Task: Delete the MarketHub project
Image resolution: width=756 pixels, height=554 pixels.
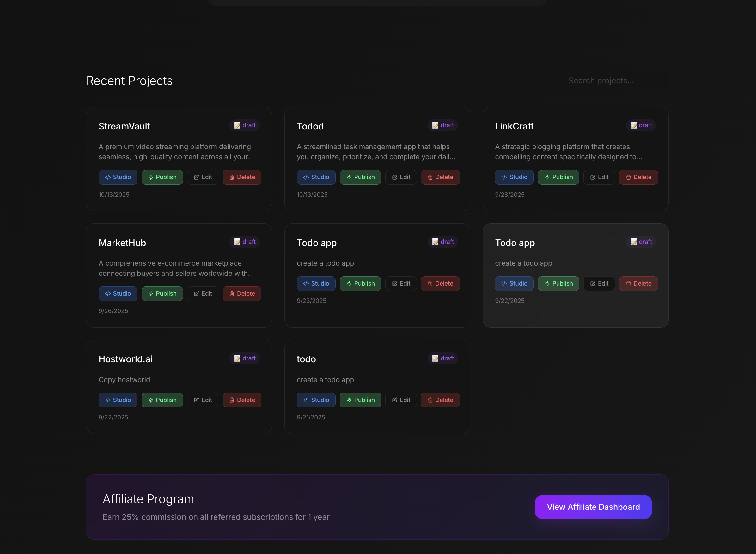Action: pos(241,293)
